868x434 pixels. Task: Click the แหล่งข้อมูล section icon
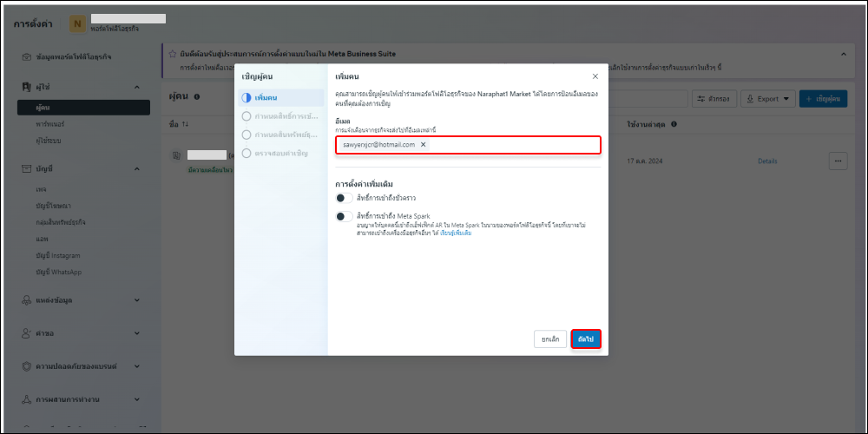point(26,300)
